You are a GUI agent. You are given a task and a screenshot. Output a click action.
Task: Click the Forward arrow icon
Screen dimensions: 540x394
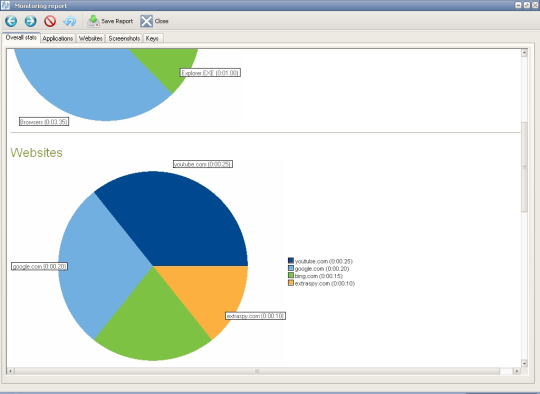pyautogui.click(x=30, y=21)
